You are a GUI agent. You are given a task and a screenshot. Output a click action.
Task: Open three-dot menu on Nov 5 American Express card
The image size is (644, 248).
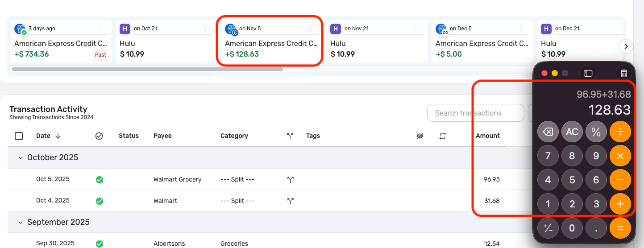[x=311, y=29]
